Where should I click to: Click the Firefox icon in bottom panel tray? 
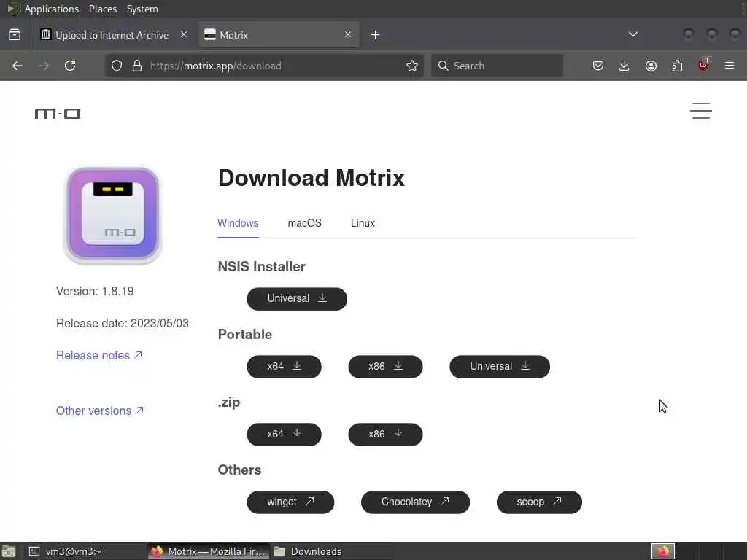[x=662, y=551]
